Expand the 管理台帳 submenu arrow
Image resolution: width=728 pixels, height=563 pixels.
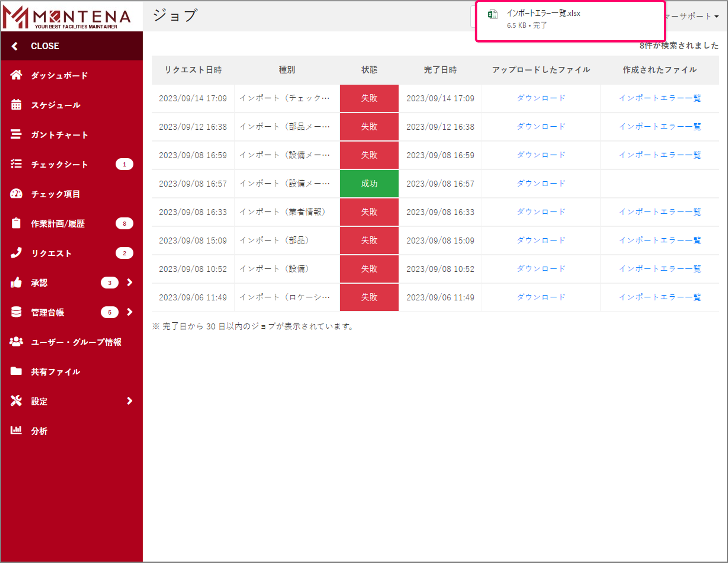130,312
